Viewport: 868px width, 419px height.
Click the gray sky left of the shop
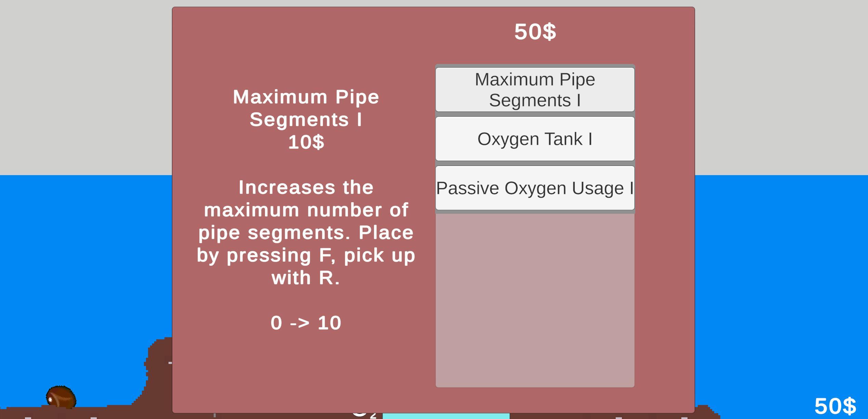pos(85,86)
